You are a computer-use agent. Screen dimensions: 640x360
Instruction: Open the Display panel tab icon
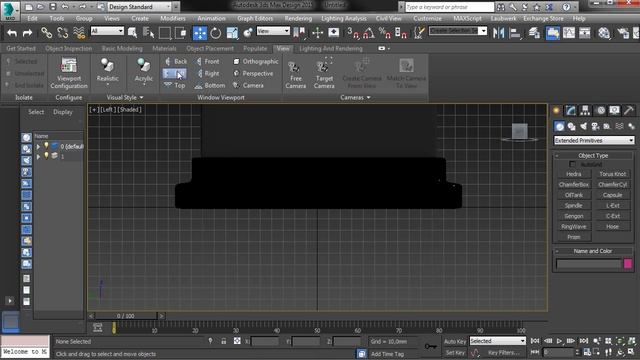click(614, 110)
